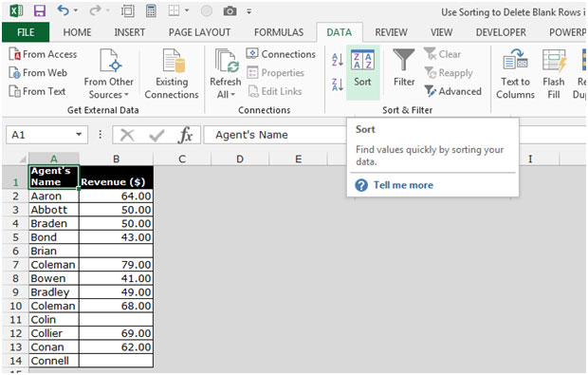The image size is (588, 375).
Task: Click the Tell me more link
Action: 403,185
